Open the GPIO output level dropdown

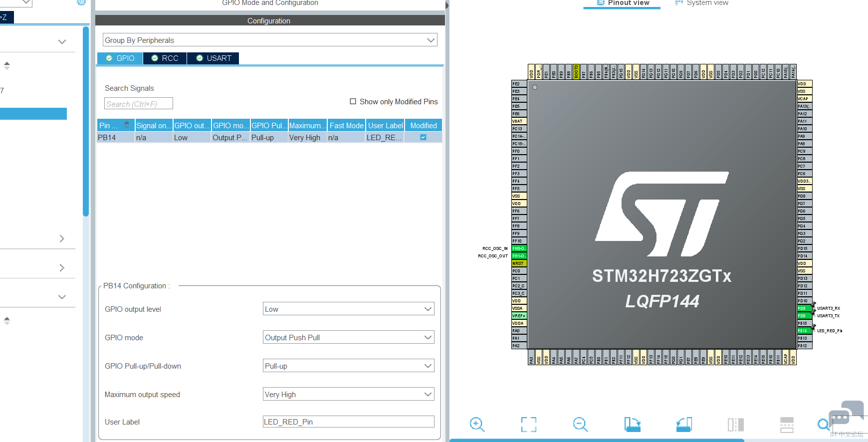click(349, 309)
